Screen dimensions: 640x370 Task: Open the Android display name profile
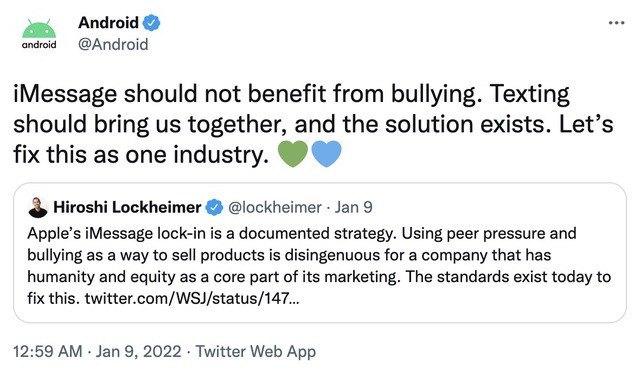pyautogui.click(x=109, y=23)
